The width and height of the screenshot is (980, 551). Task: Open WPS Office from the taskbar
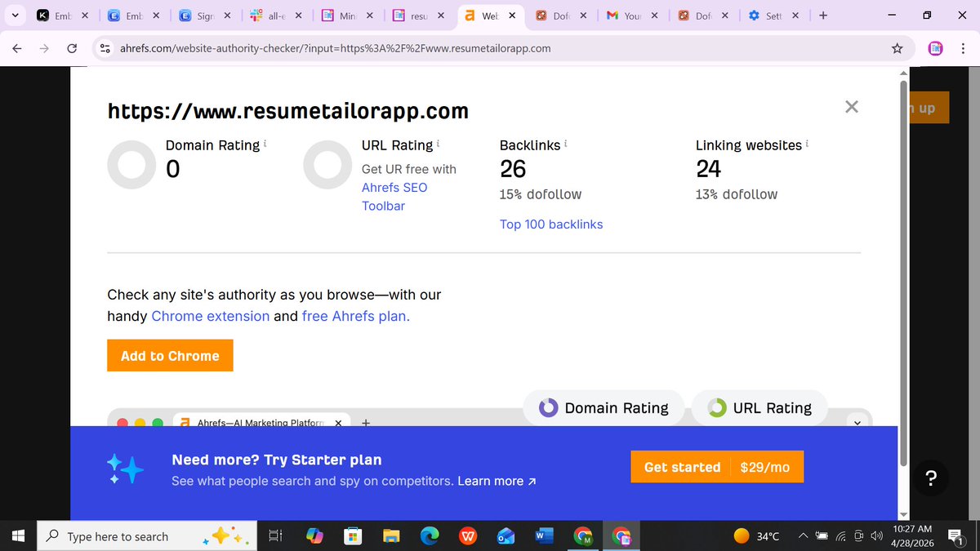468,536
